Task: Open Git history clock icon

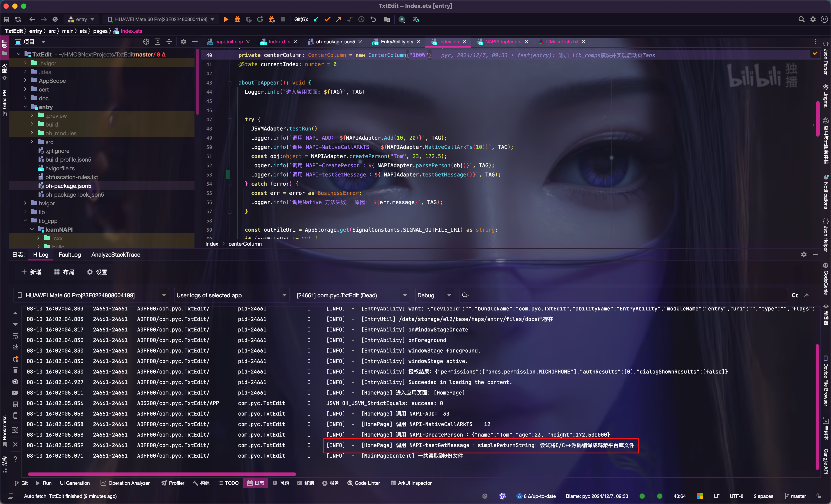Action: click(362, 19)
